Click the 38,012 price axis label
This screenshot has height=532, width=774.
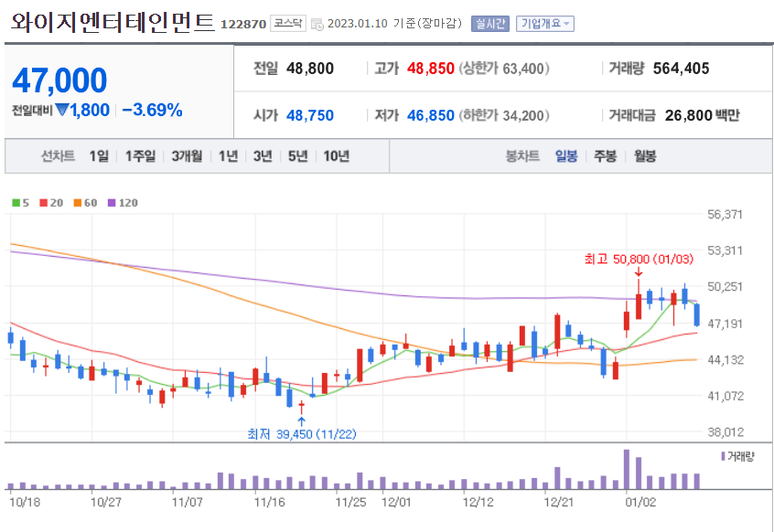(x=726, y=432)
